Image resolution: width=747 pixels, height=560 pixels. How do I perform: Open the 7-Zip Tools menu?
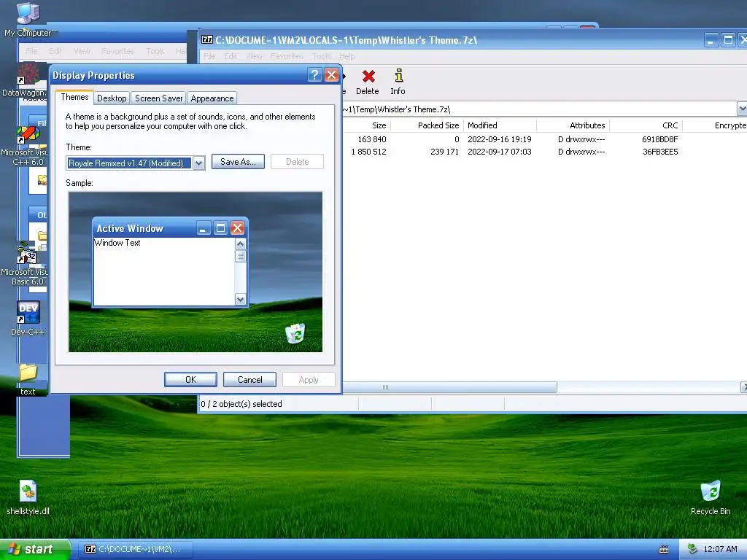click(x=322, y=56)
